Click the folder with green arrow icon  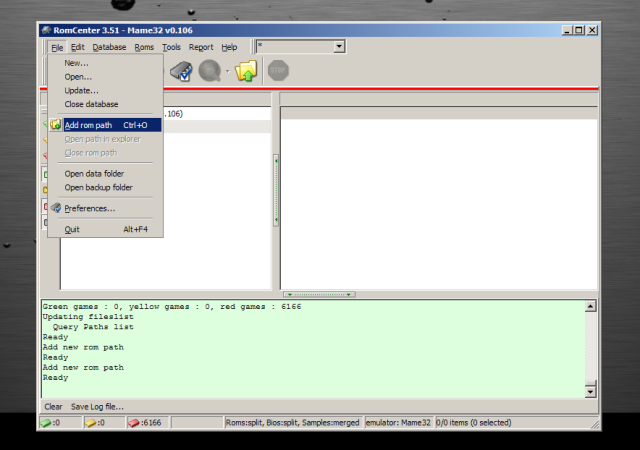click(x=246, y=71)
